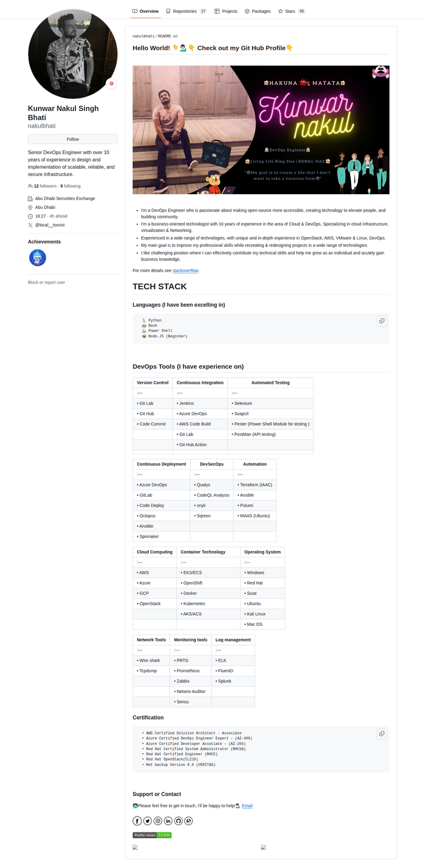The width and height of the screenshot is (425, 868).
Task: Open the 12 followers link
Action: click(45, 186)
